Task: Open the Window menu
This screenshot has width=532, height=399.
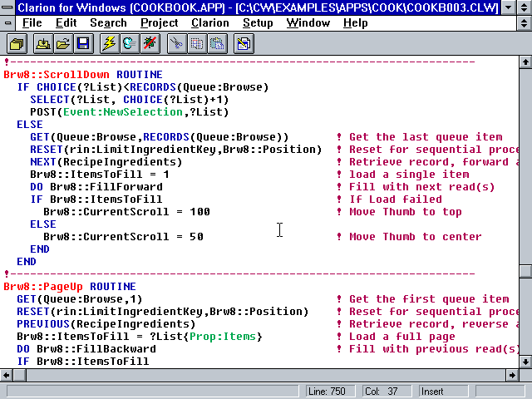Action: 308,22
